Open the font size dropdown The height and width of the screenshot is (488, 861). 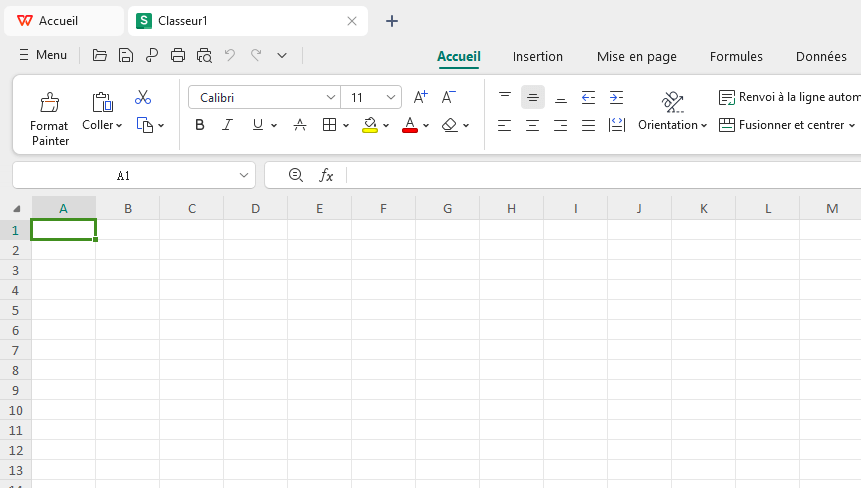coord(391,97)
